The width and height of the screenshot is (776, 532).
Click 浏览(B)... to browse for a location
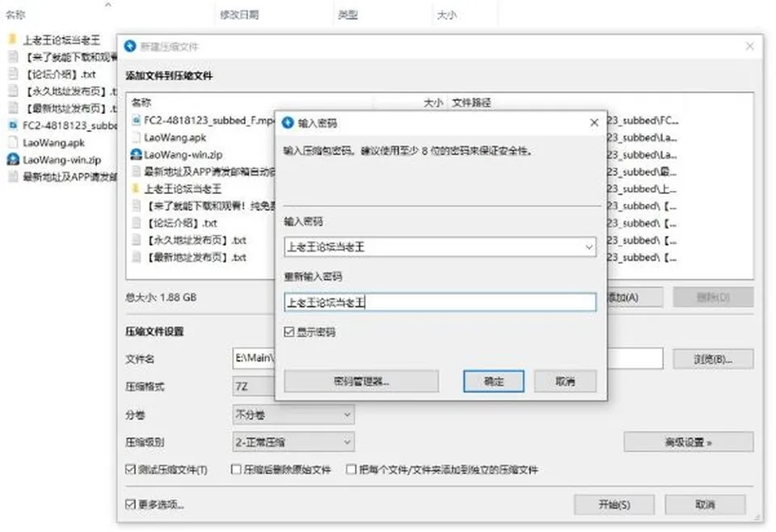click(x=713, y=359)
